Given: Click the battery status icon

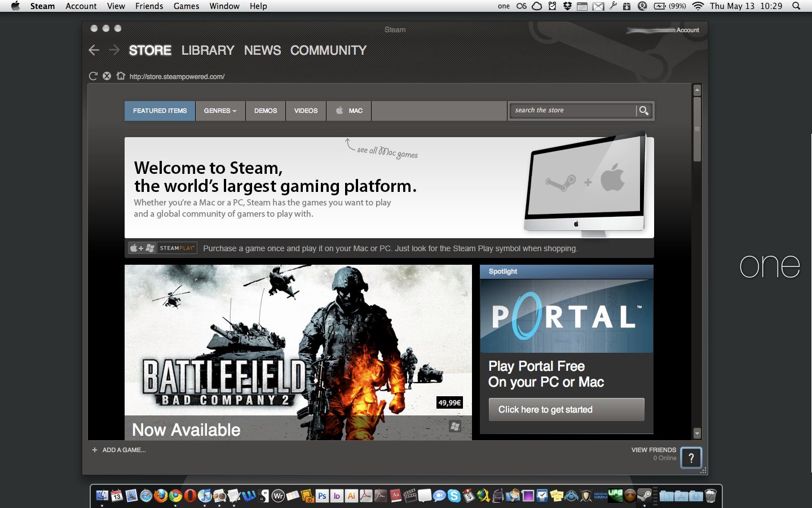Looking at the screenshot, I should pyautogui.click(x=660, y=6).
